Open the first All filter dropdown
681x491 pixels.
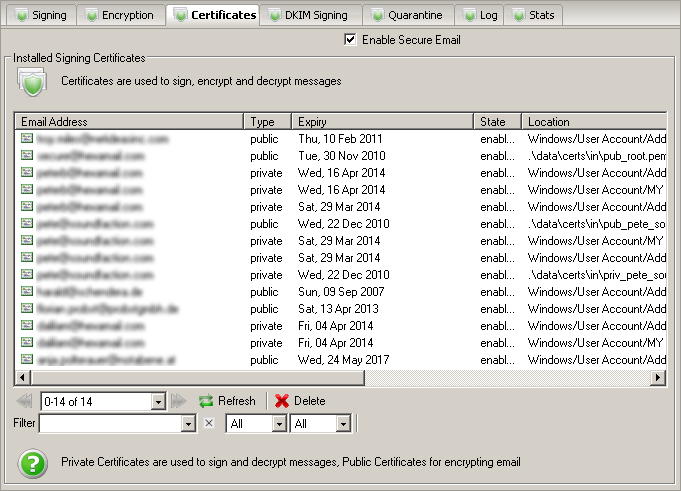[x=279, y=424]
